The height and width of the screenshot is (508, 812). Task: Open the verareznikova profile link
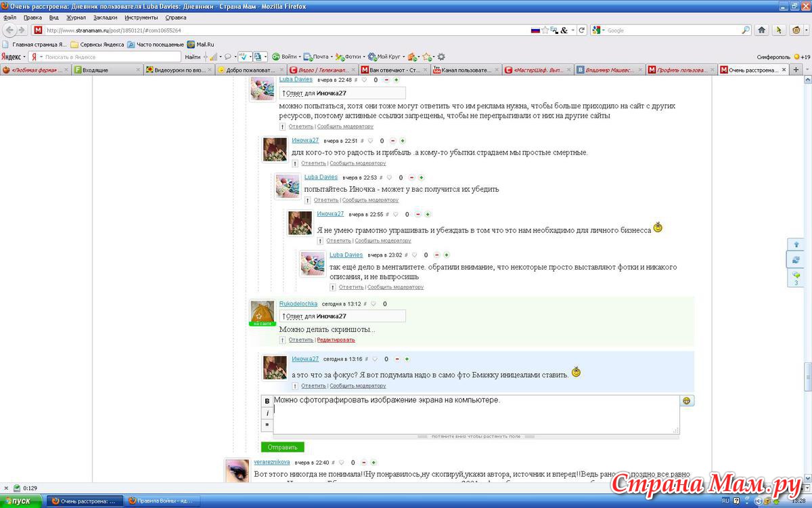tap(272, 462)
